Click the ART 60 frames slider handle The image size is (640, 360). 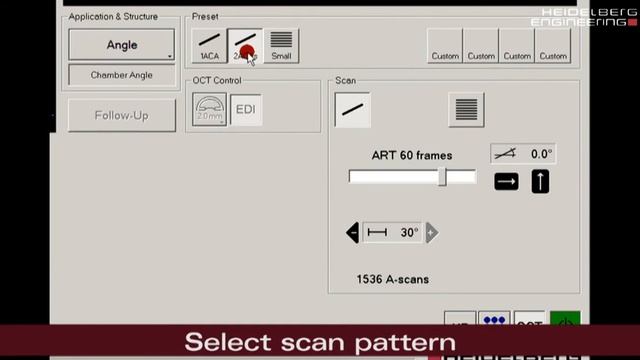442,177
